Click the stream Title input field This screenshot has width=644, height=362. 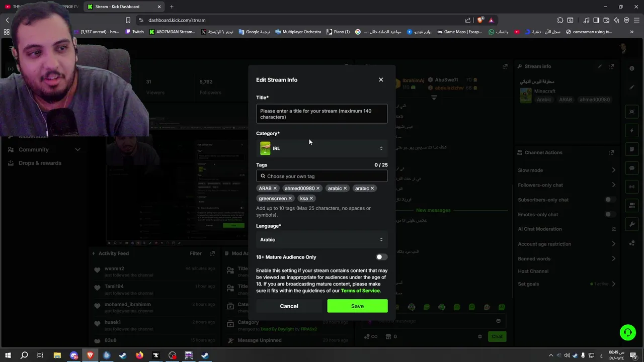coord(322,114)
